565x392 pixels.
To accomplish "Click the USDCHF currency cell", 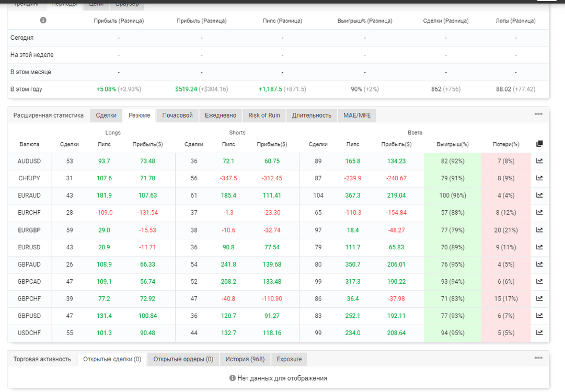I will pos(29,332).
